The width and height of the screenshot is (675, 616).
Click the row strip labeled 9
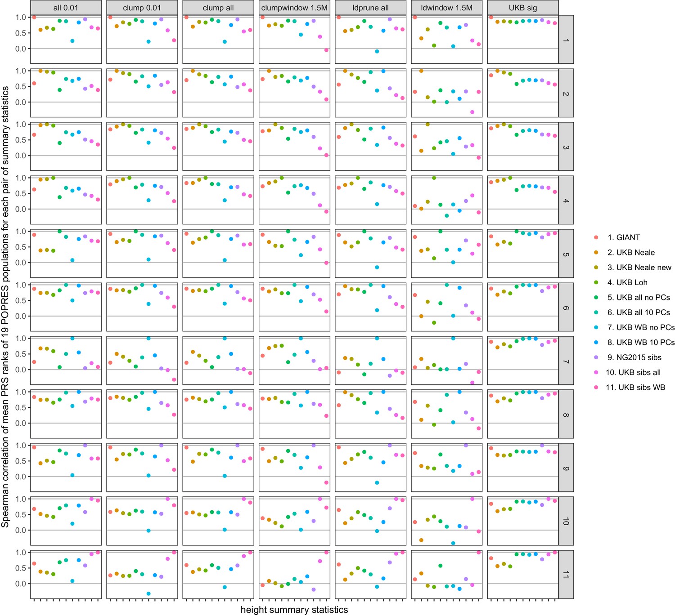tap(566, 468)
